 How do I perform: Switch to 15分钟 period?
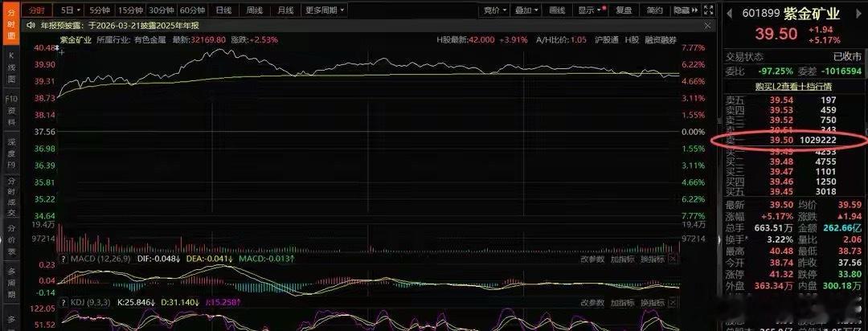(131, 10)
